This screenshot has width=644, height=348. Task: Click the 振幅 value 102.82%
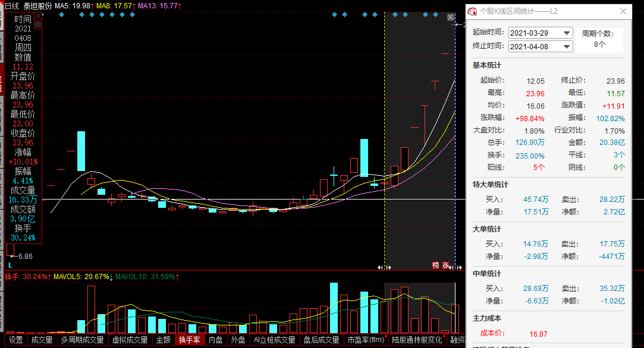point(610,119)
